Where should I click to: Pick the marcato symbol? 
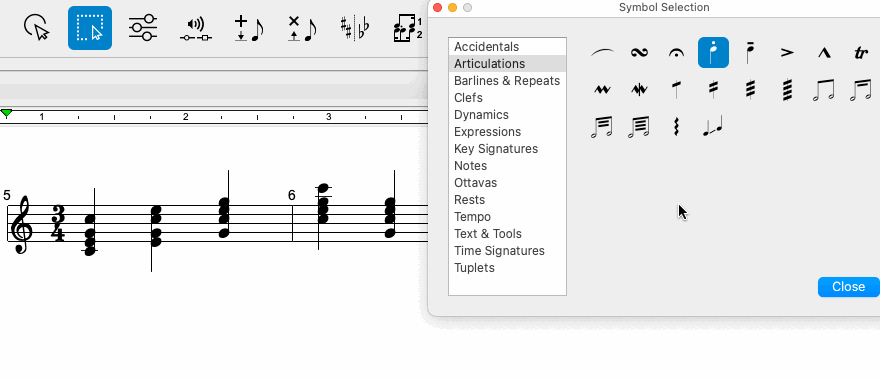(823, 53)
